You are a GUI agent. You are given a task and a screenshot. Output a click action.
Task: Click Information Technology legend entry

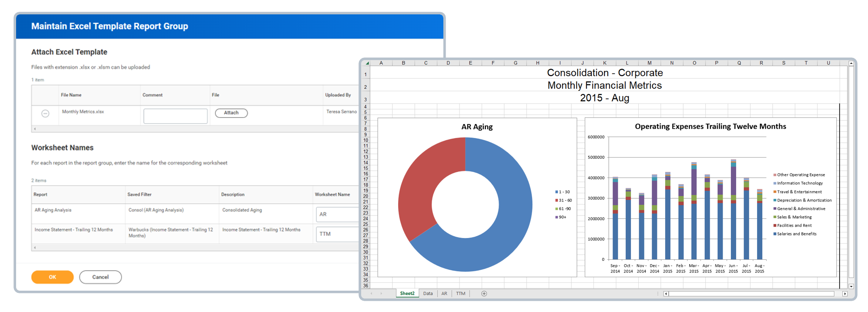[x=798, y=183]
